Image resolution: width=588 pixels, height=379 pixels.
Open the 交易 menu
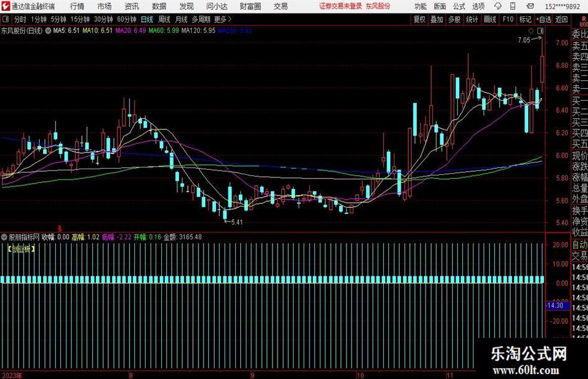coord(281,6)
